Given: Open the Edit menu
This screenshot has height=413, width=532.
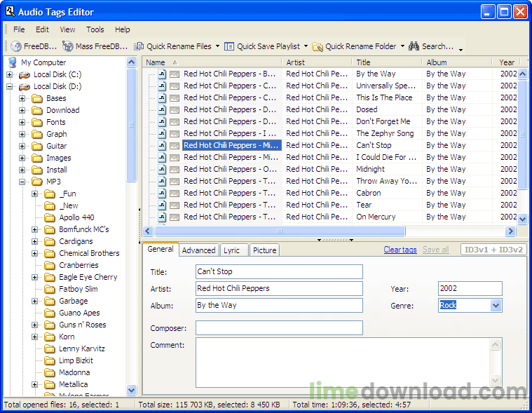Looking at the screenshot, I should coord(43,29).
